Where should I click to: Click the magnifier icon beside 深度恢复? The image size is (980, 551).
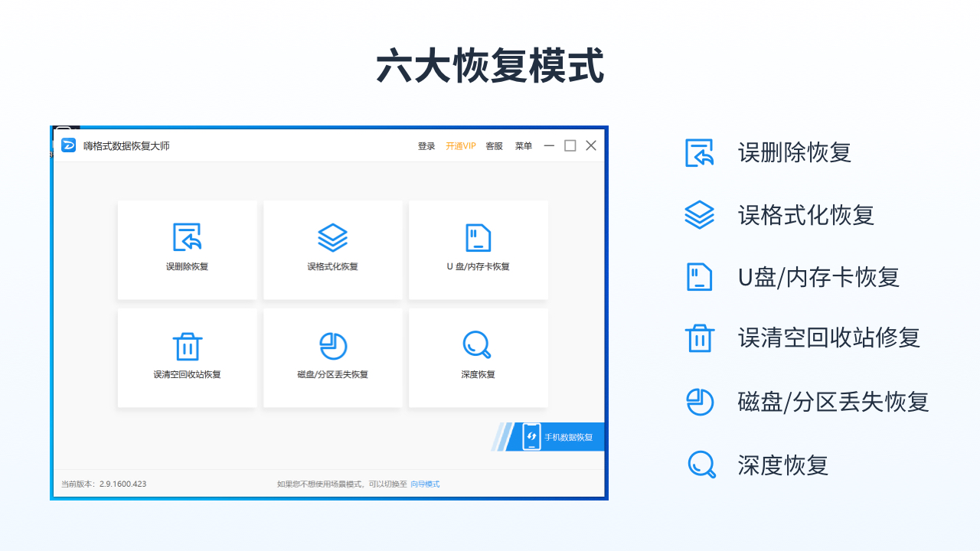(x=701, y=465)
